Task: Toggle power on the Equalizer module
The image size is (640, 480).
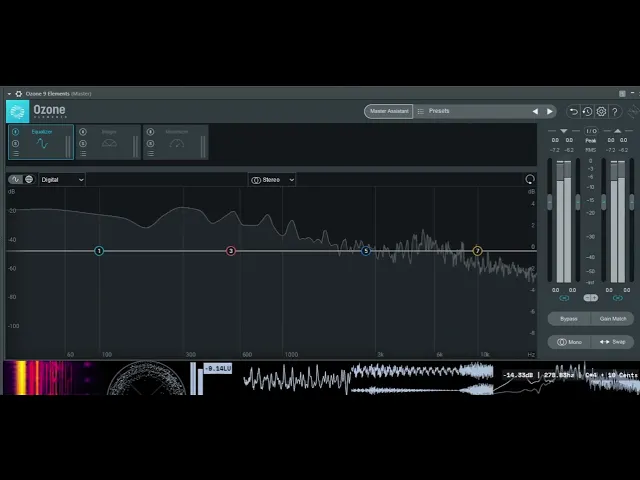Action: point(16,132)
